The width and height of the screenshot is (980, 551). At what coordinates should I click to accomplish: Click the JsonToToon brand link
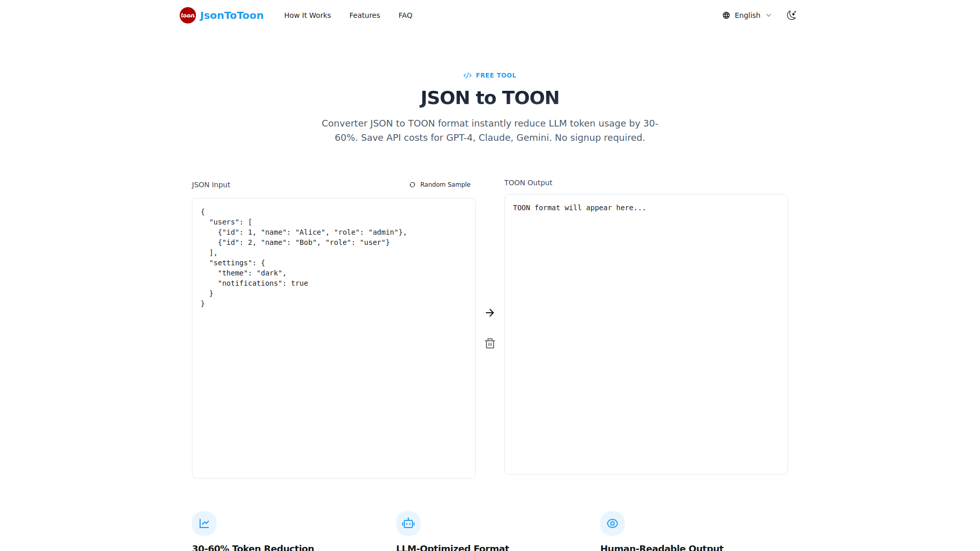(232, 15)
